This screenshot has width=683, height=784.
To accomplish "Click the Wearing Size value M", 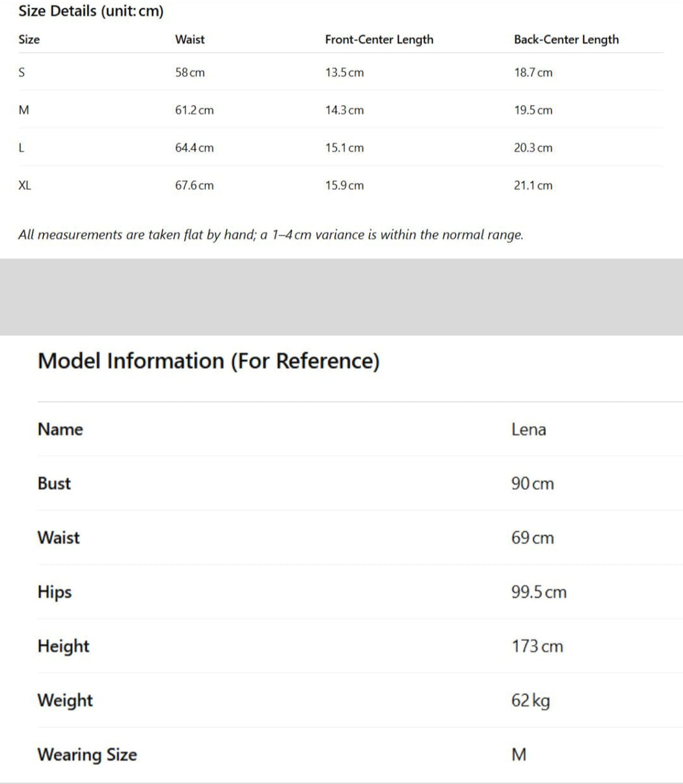I will (519, 755).
